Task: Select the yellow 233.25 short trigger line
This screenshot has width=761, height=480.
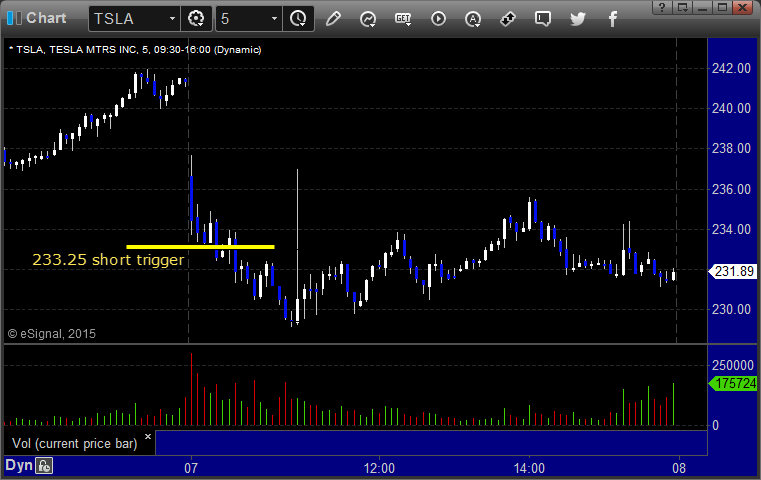Action: tap(200, 247)
